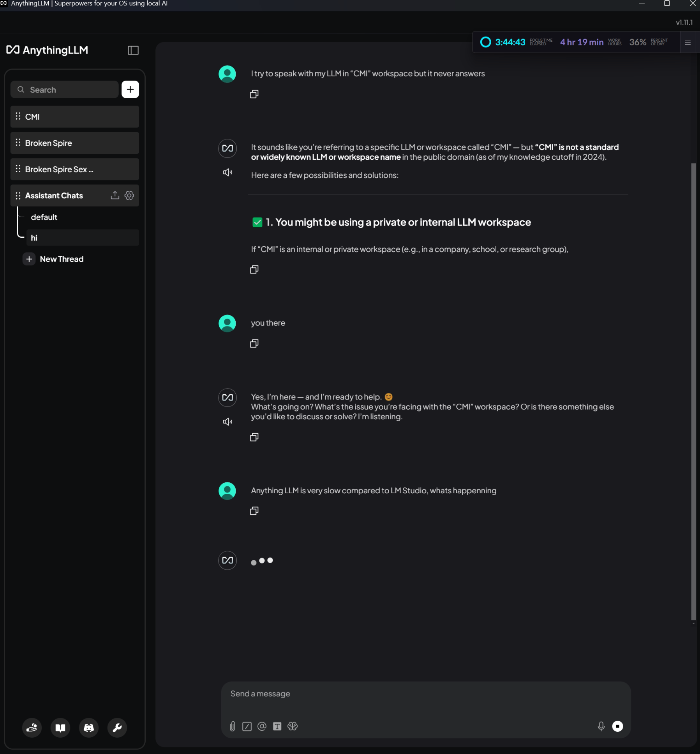The image size is (700, 754).
Task: Open the CMI workspace
Action: [75, 117]
